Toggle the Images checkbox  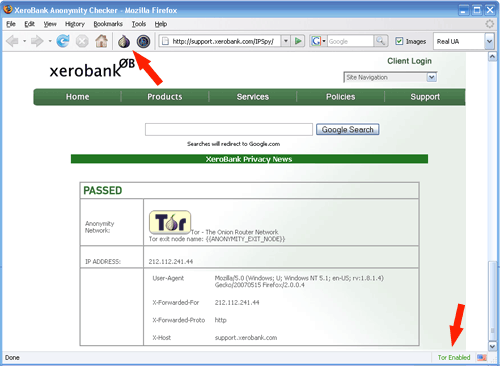(399, 41)
